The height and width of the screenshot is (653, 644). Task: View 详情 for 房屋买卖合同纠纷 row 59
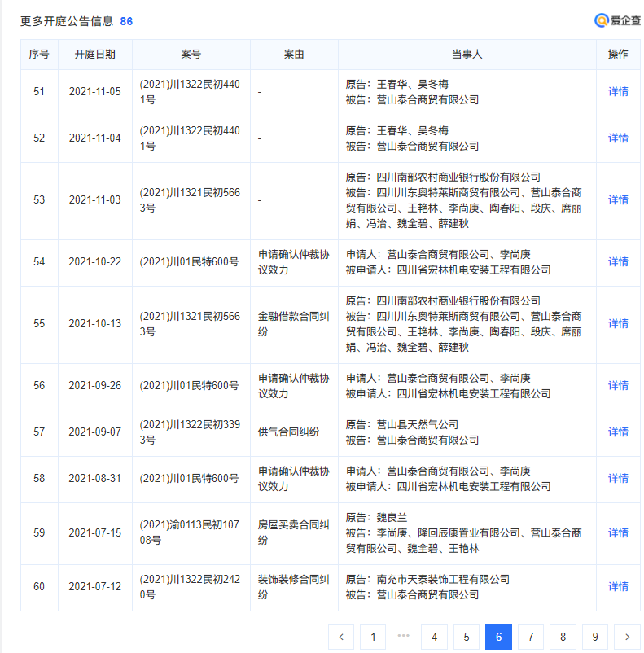618,533
